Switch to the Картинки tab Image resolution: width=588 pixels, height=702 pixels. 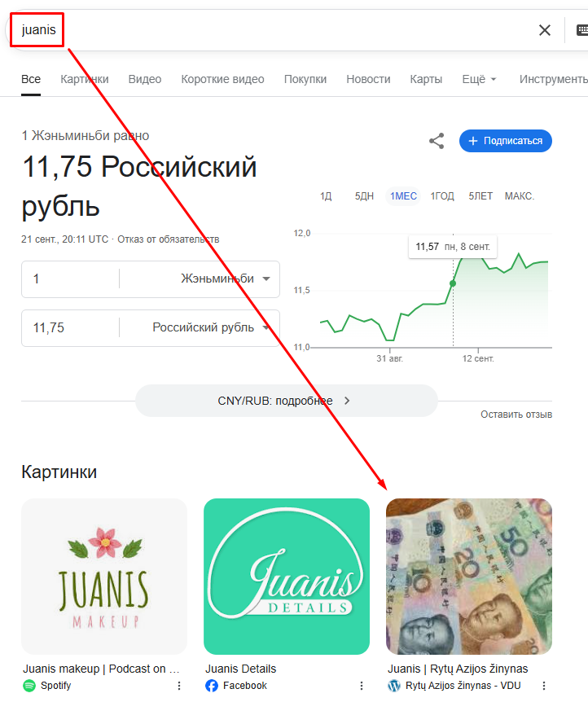tap(85, 79)
